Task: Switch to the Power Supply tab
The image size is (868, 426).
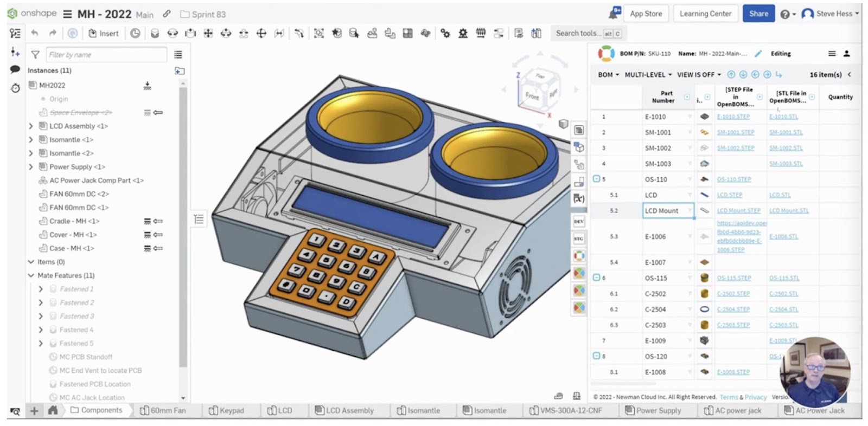Action: pyautogui.click(x=653, y=411)
